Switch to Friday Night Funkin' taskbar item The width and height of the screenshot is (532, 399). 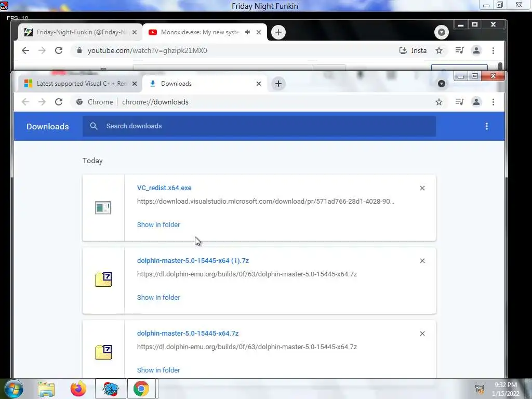[111, 389]
